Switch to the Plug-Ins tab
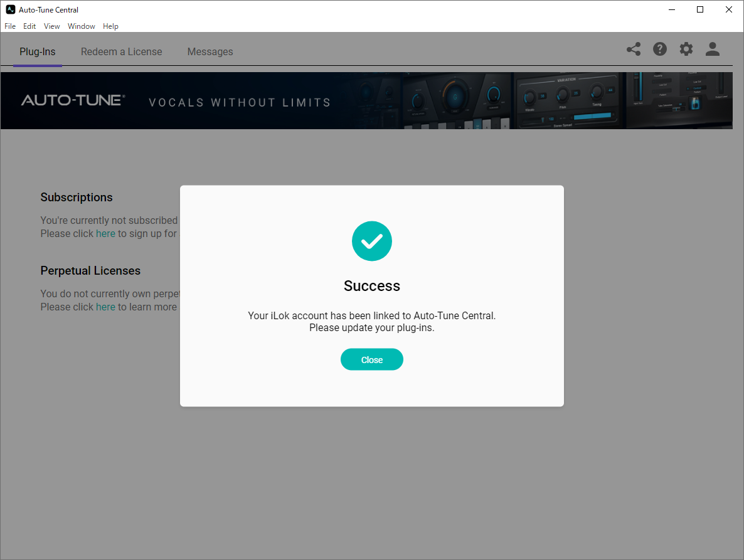Image resolution: width=744 pixels, height=560 pixels. (38, 51)
